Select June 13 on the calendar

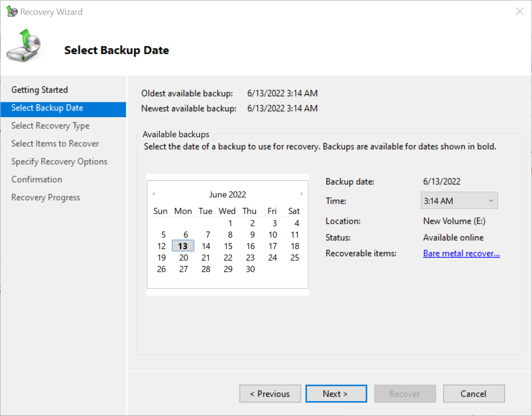[183, 246]
